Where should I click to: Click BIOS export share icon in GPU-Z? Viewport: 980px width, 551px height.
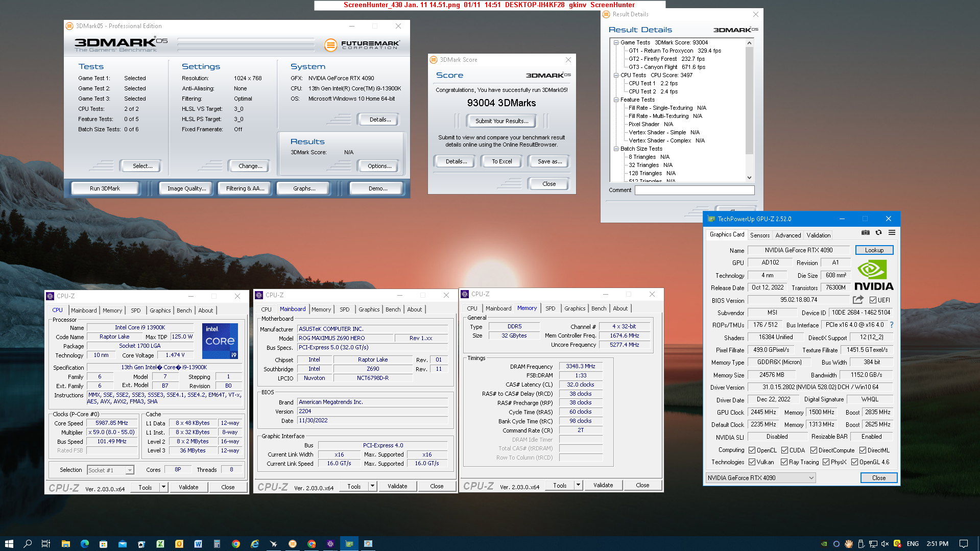point(858,300)
